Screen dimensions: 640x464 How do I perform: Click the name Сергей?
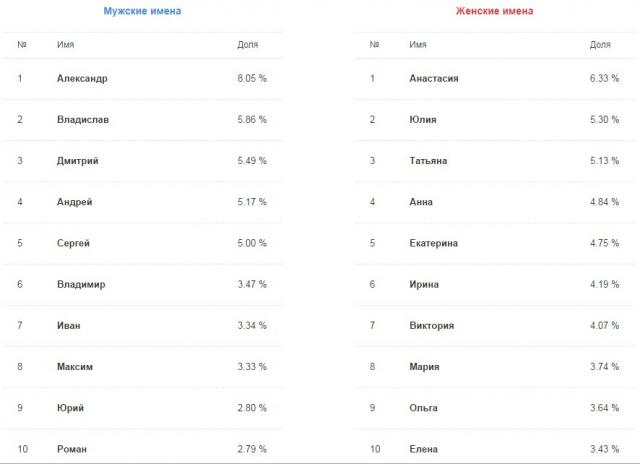pyautogui.click(x=74, y=243)
